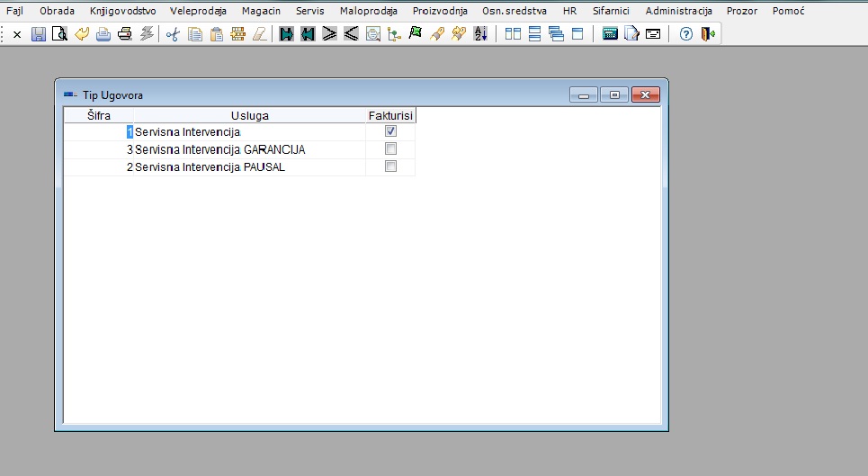This screenshot has height=476, width=868.
Task: Click the A-Z sort icon
Action: coord(479,34)
